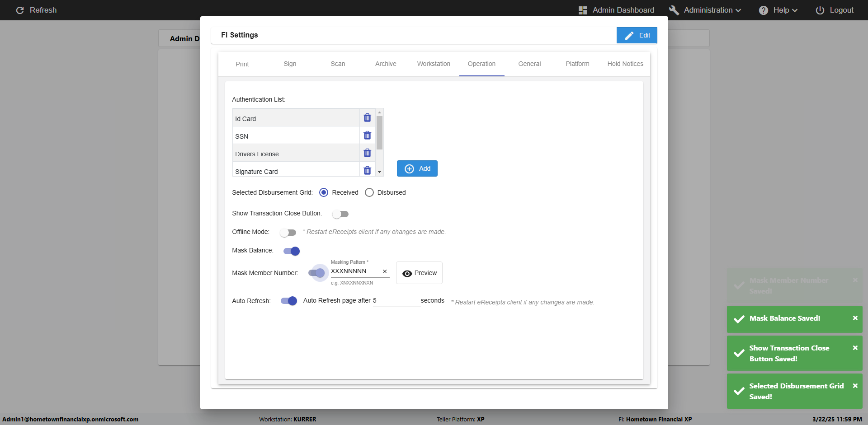
Task: Click the eye icon on Preview button
Action: (x=407, y=273)
